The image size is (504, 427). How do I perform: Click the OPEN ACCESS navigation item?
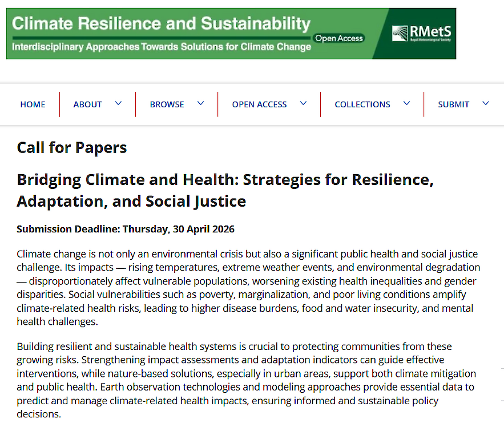pos(259,104)
